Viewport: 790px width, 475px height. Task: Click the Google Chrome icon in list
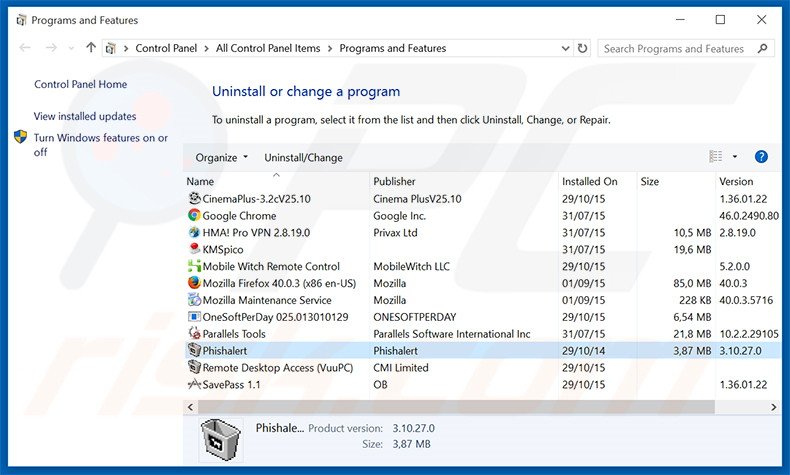(194, 215)
